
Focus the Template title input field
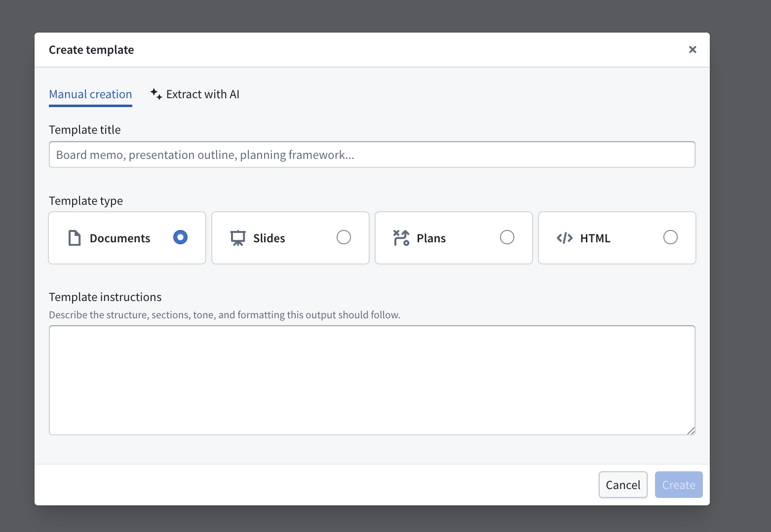tap(372, 154)
